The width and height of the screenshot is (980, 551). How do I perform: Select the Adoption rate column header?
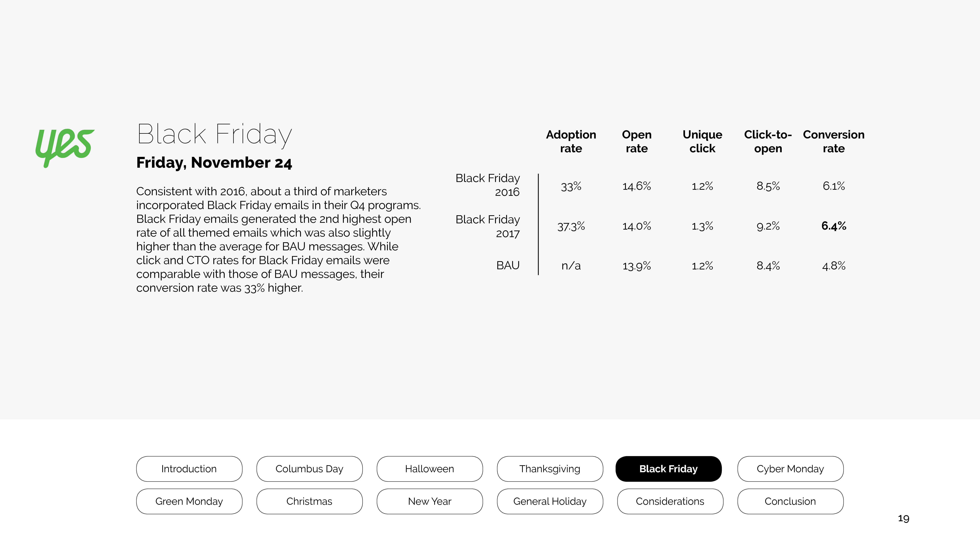tap(571, 141)
